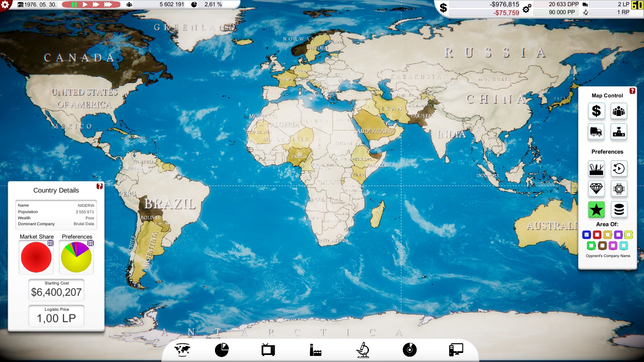Show the wealth map with the dollar icon
Screen dimensions: 644x362
pyautogui.click(x=596, y=111)
